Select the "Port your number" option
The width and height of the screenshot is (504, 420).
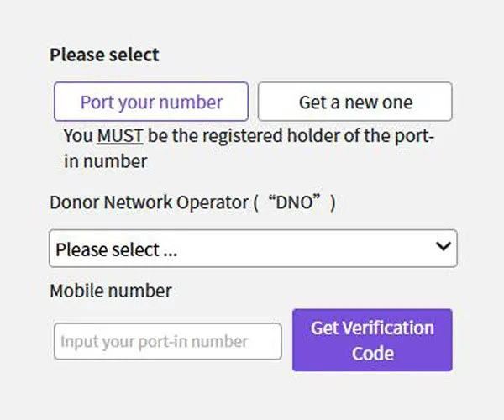pyautogui.click(x=151, y=102)
